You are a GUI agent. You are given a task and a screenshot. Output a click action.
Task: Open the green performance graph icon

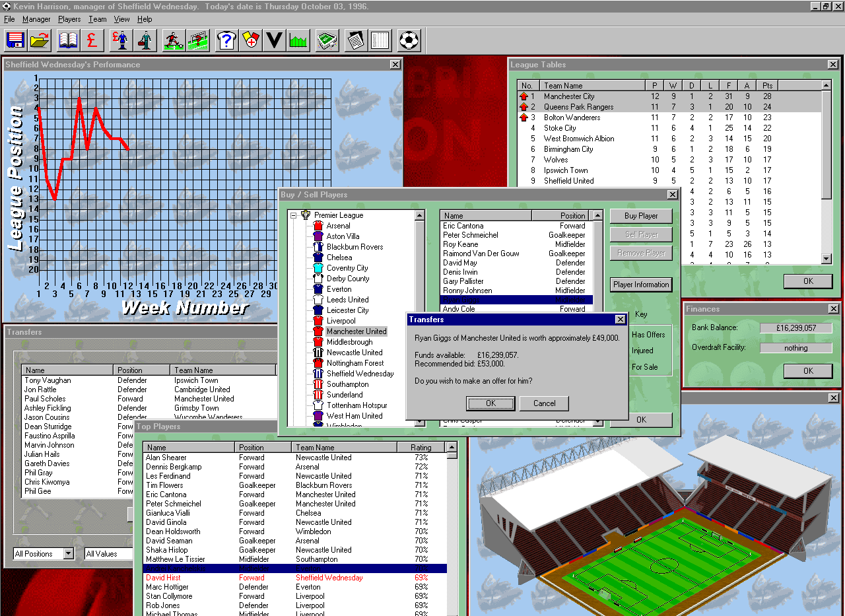tap(298, 40)
